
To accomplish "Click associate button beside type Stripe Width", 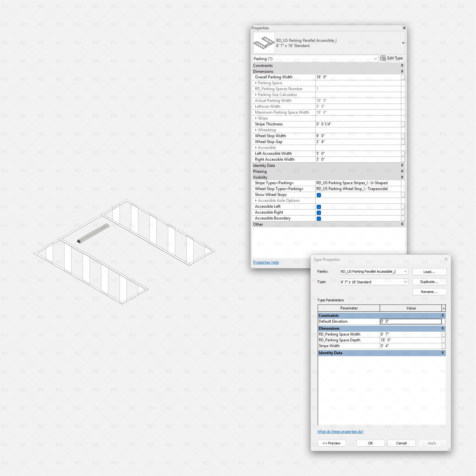I will point(443,346).
